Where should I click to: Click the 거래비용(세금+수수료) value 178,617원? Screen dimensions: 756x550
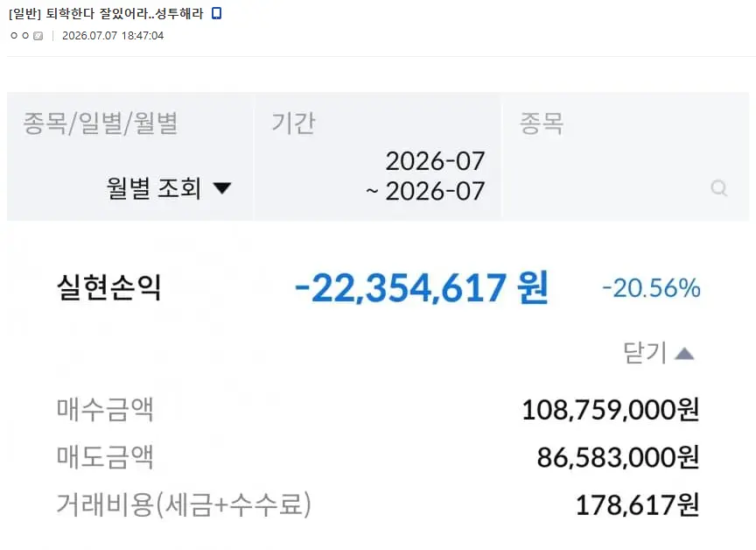click(637, 505)
